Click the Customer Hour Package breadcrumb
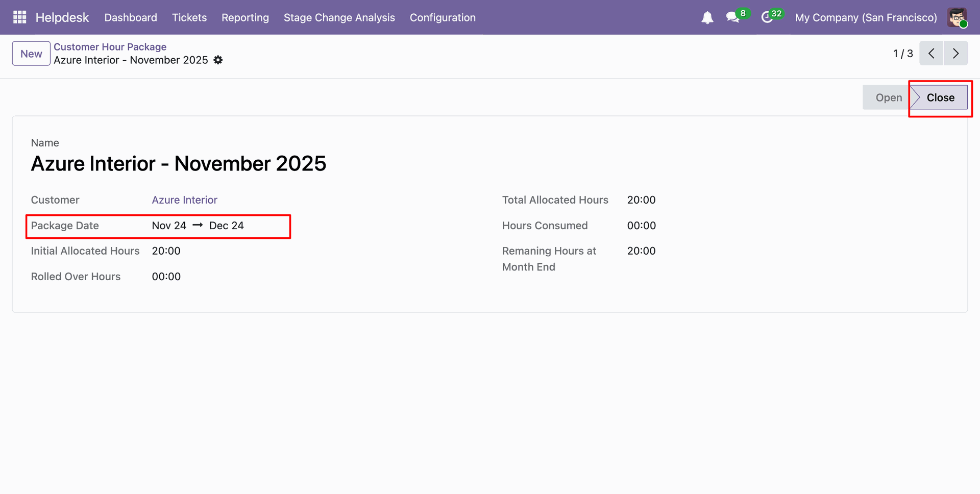This screenshot has height=494, width=980. 110,47
